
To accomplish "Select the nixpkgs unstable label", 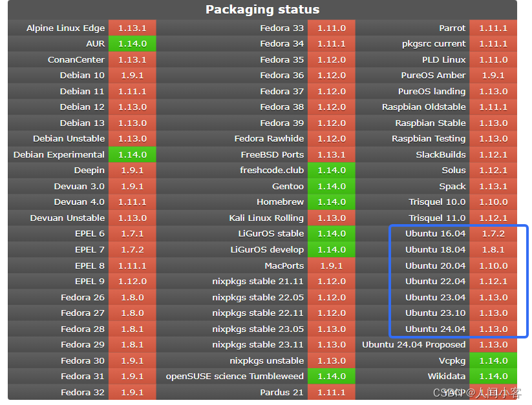I will coord(267,360).
